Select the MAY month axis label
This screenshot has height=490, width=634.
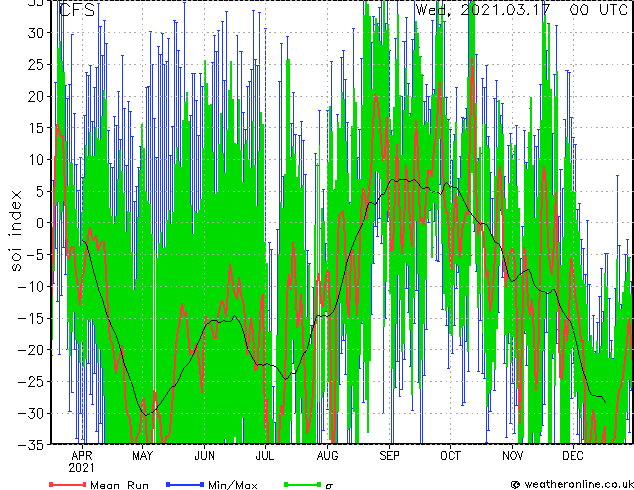click(143, 456)
